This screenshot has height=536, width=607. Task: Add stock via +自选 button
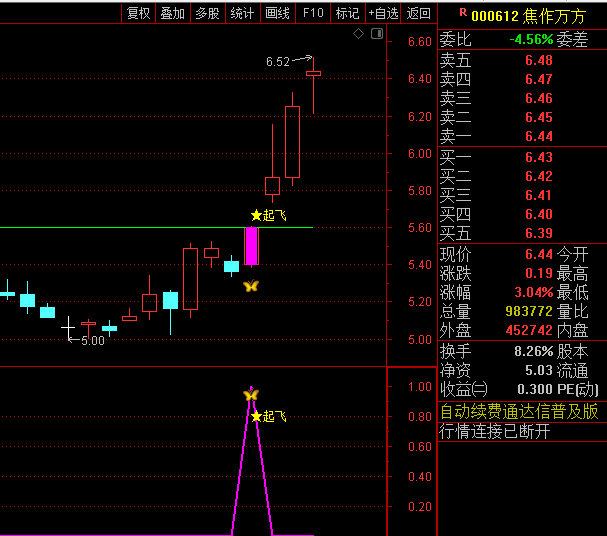pos(383,14)
